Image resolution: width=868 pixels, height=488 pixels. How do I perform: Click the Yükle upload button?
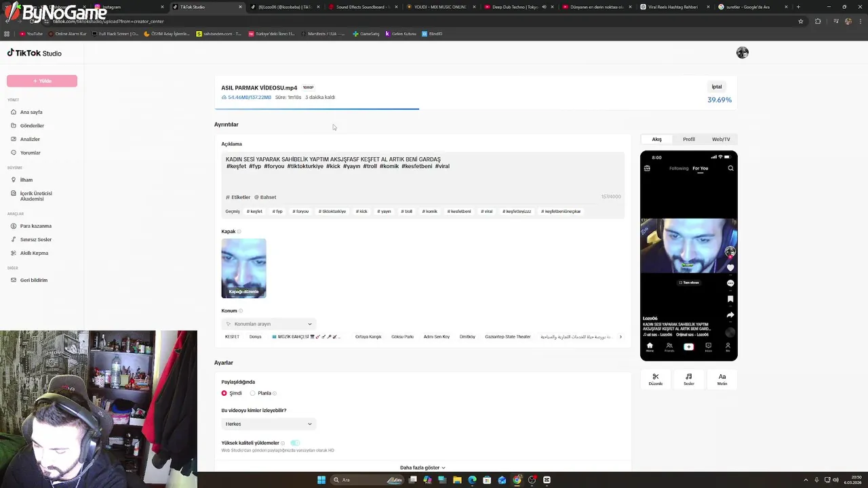(42, 81)
